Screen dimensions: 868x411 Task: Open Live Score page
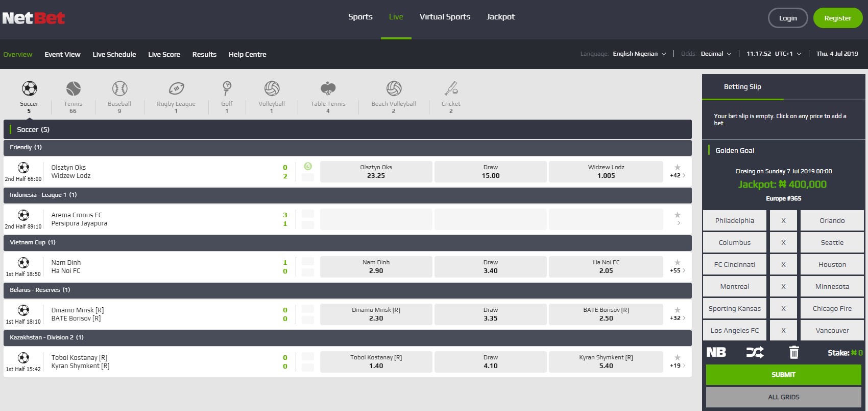(164, 54)
